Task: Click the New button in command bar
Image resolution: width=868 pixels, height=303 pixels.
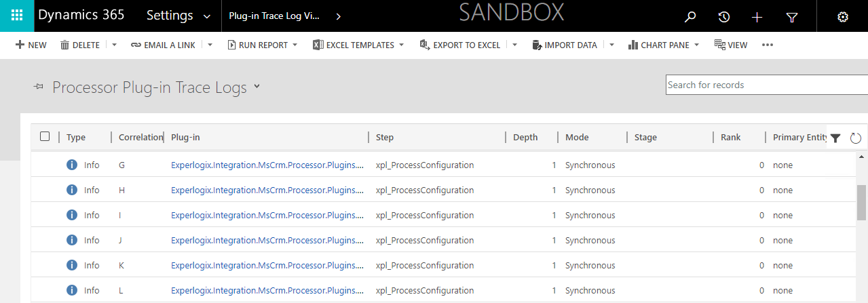Action: coord(31,45)
